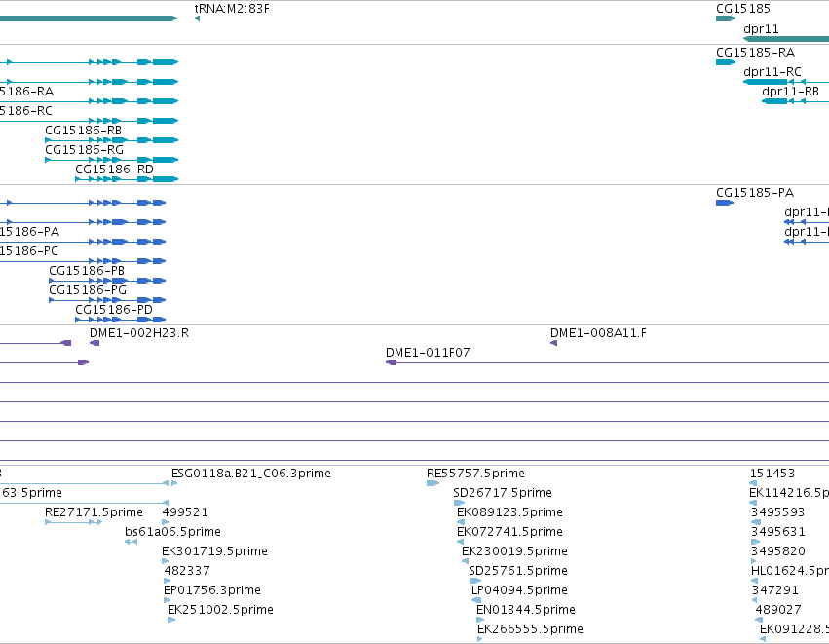This screenshot has height=644, width=829.
Task: Select the EK251002.5prime EST label
Action: [x=220, y=610]
